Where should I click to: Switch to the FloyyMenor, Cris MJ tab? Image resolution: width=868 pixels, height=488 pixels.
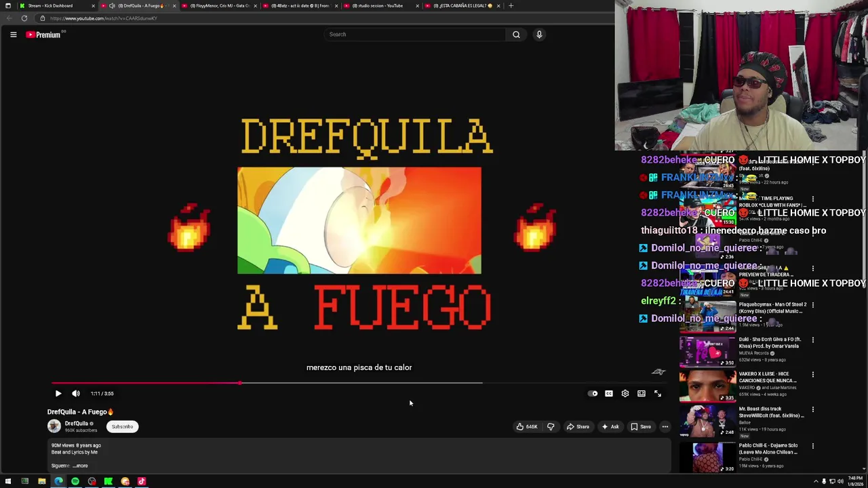tap(218, 5)
